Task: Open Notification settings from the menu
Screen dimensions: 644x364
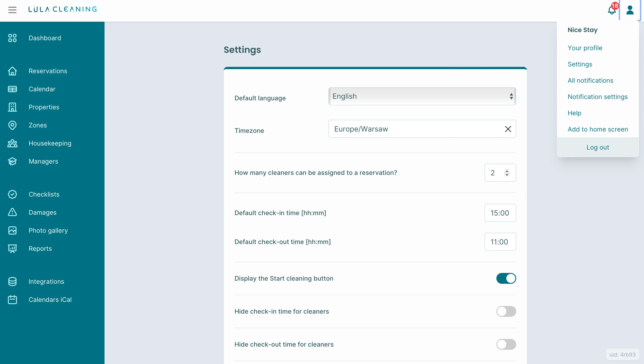Action: (x=598, y=97)
